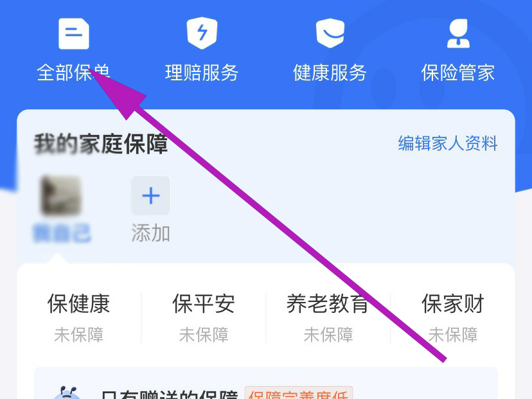Image resolution: width=532 pixels, height=399 pixels.
Task: Open the 健康服务 smile shield icon
Action: [330, 33]
